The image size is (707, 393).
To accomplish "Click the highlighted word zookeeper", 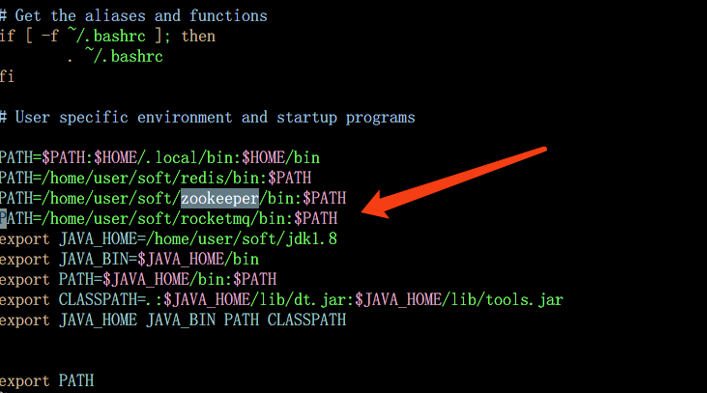I will point(220,198).
